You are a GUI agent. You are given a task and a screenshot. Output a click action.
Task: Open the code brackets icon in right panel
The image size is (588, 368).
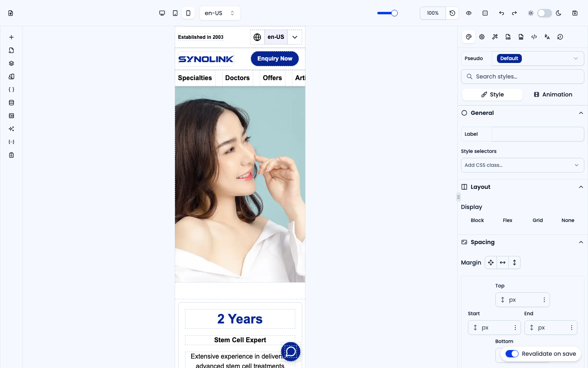coord(534,37)
